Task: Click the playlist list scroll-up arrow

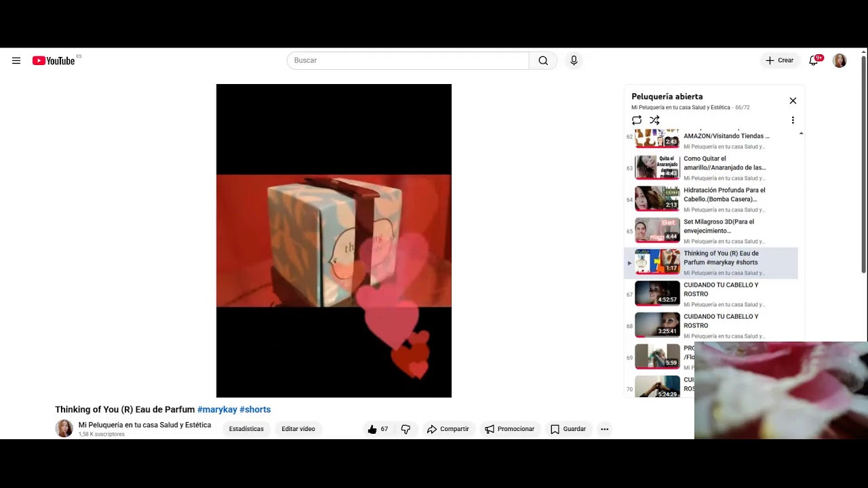Action: 801,134
